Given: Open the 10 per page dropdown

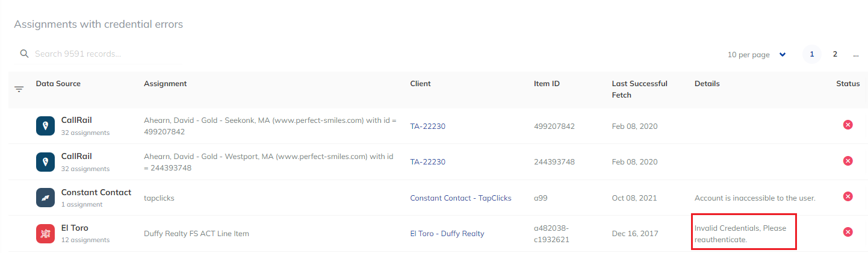Looking at the screenshot, I should tap(757, 55).
